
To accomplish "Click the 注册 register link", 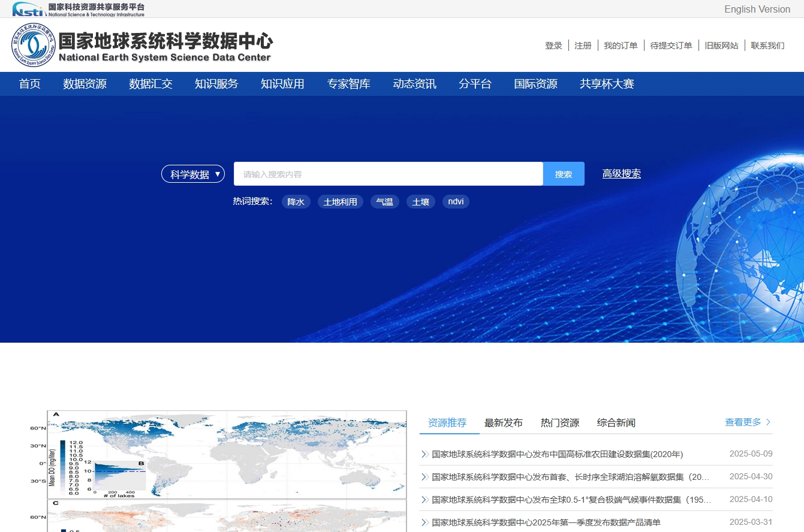I will 583,46.
